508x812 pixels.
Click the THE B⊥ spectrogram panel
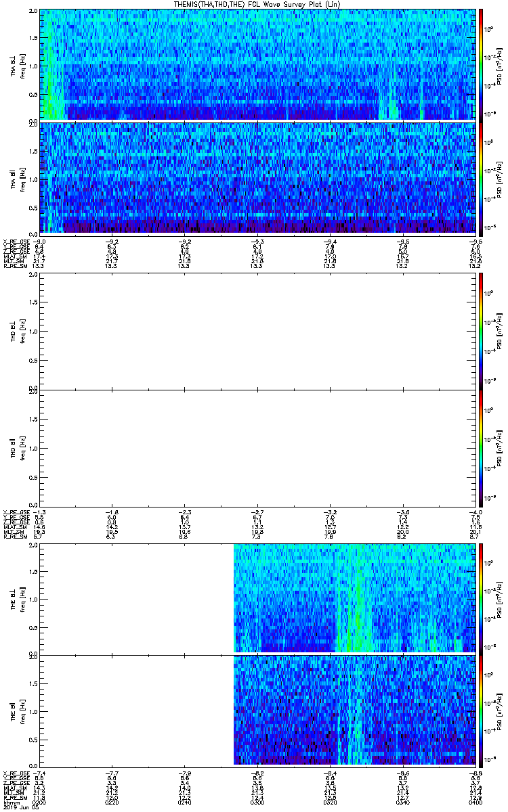pyautogui.click(x=257, y=598)
